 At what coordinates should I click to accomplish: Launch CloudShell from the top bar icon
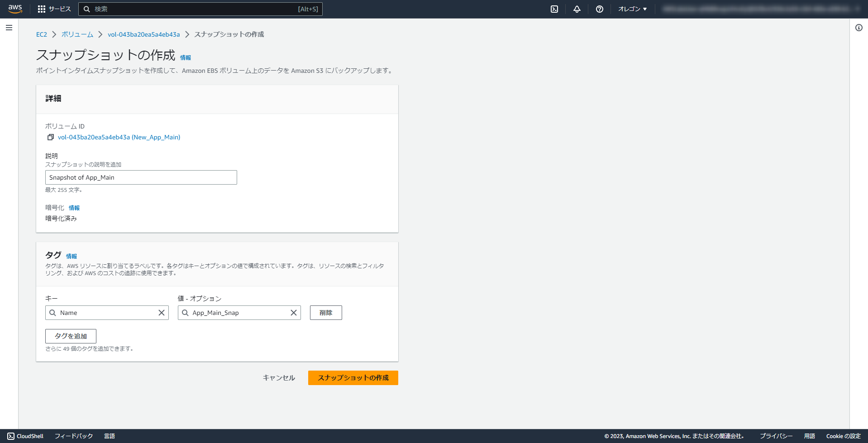pyautogui.click(x=554, y=9)
